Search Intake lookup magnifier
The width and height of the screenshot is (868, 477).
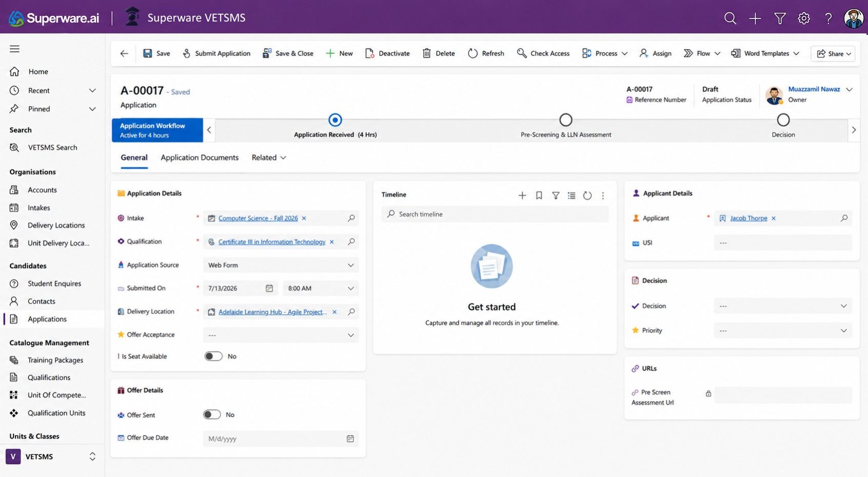[351, 218]
